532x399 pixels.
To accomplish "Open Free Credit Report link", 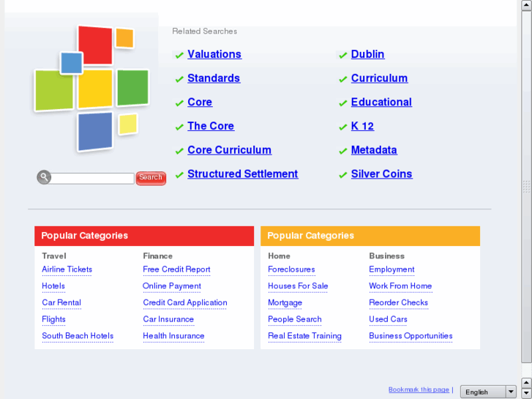I will [x=176, y=269].
